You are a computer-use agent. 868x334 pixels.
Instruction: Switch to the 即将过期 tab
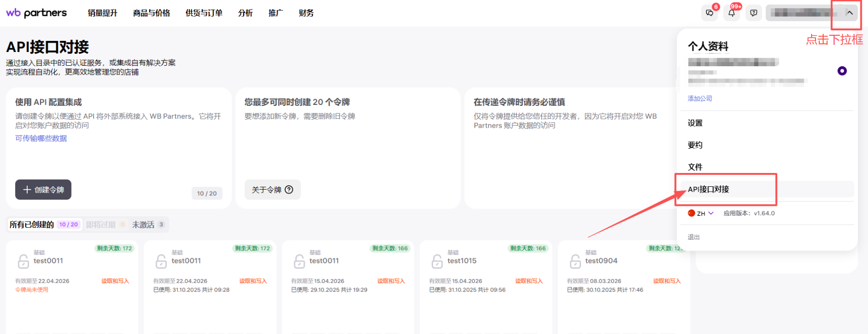[106, 224]
